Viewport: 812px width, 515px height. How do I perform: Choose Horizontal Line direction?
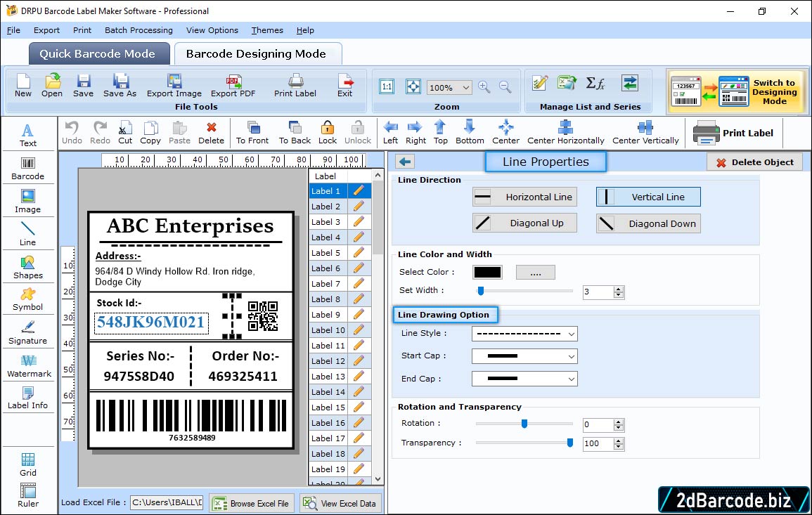(524, 197)
